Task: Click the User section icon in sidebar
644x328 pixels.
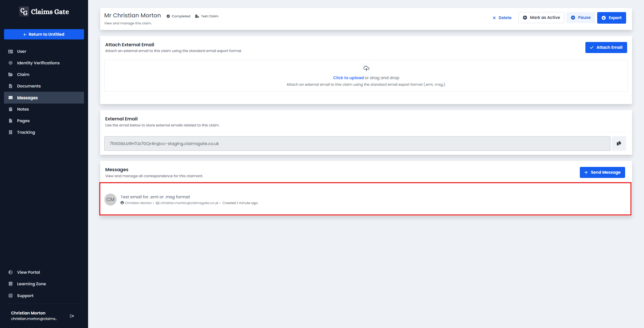Action: [11, 51]
